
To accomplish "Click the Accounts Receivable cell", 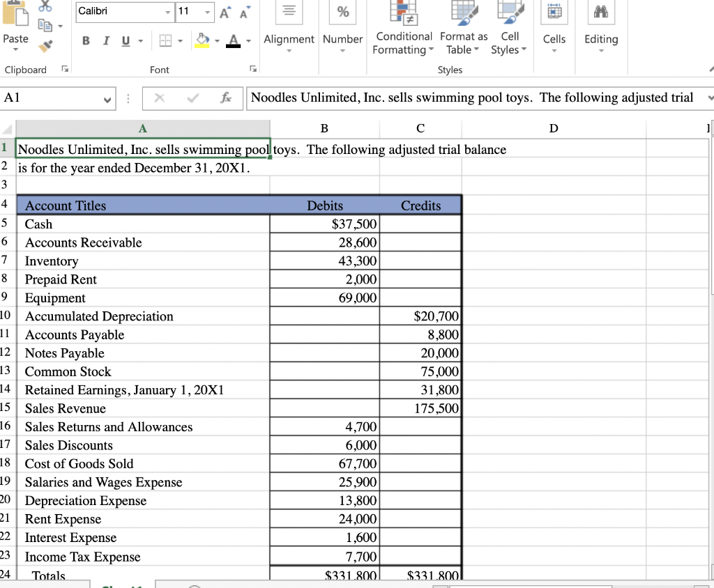I will pyautogui.click(x=143, y=242).
